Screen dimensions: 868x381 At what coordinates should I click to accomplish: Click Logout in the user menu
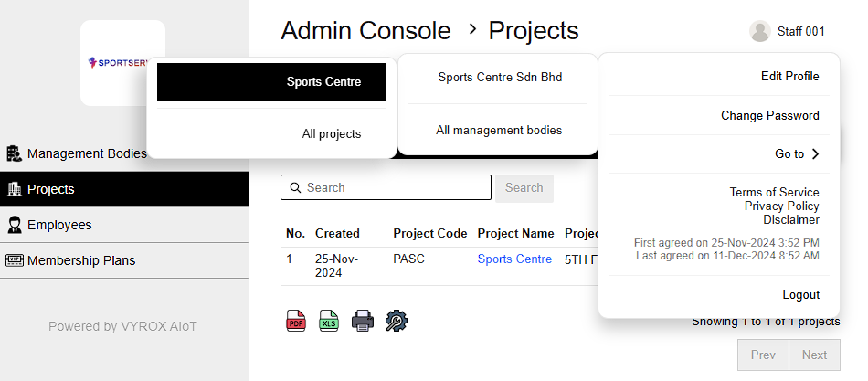800,295
